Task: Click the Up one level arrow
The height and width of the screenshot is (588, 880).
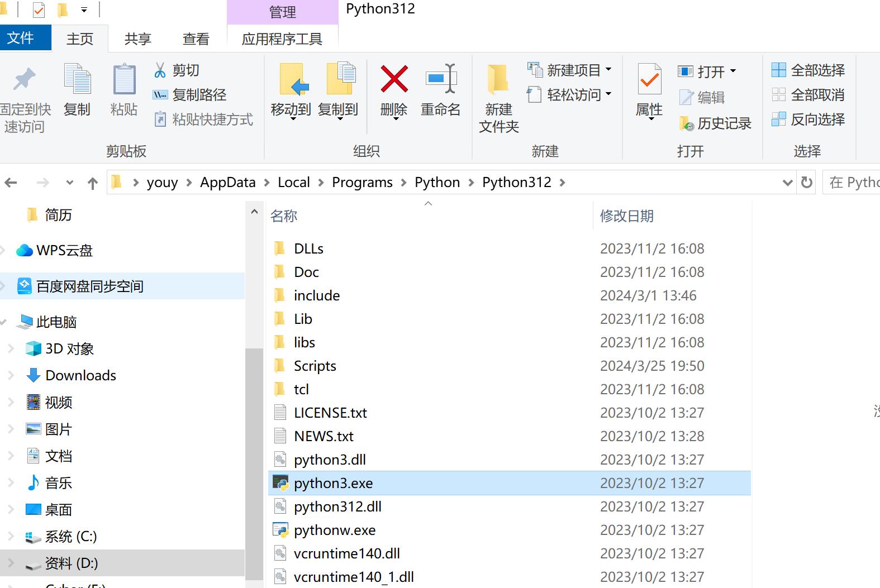Action: pos(93,183)
